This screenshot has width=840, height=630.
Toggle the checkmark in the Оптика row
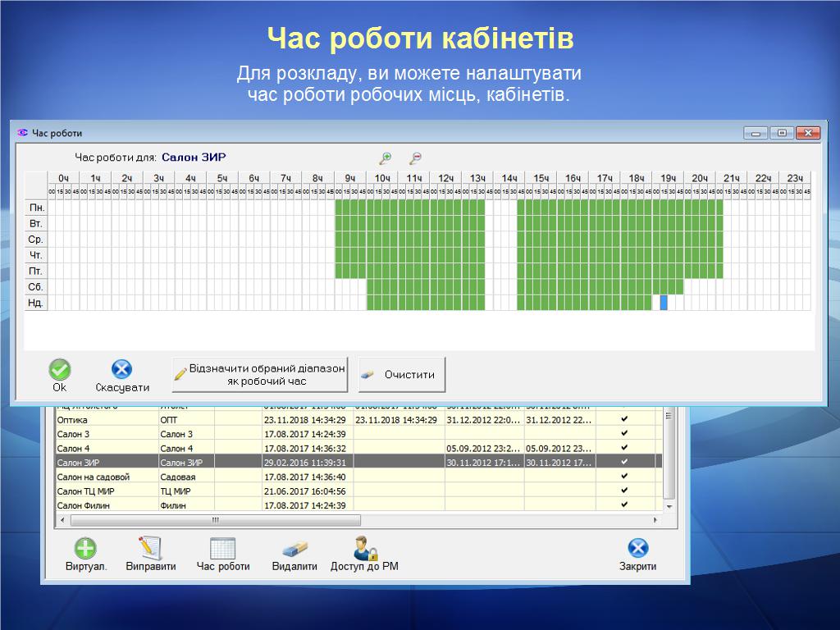coord(624,419)
